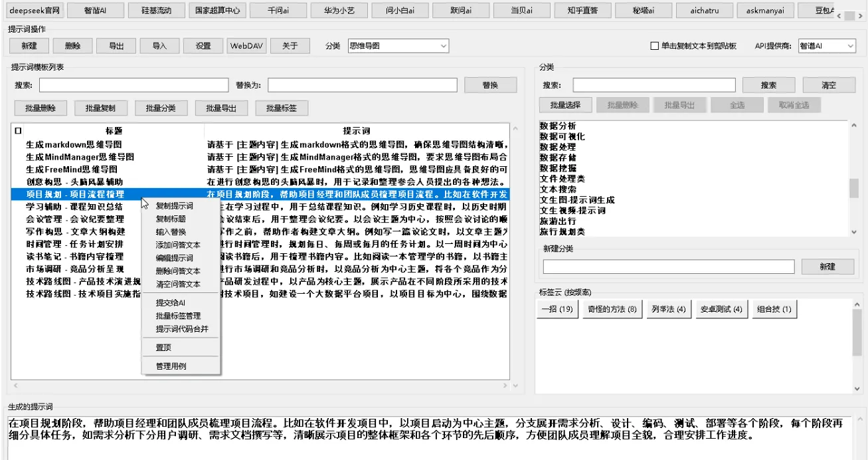Click the 批量导出 button above template list
868x460 pixels.
[x=222, y=108]
